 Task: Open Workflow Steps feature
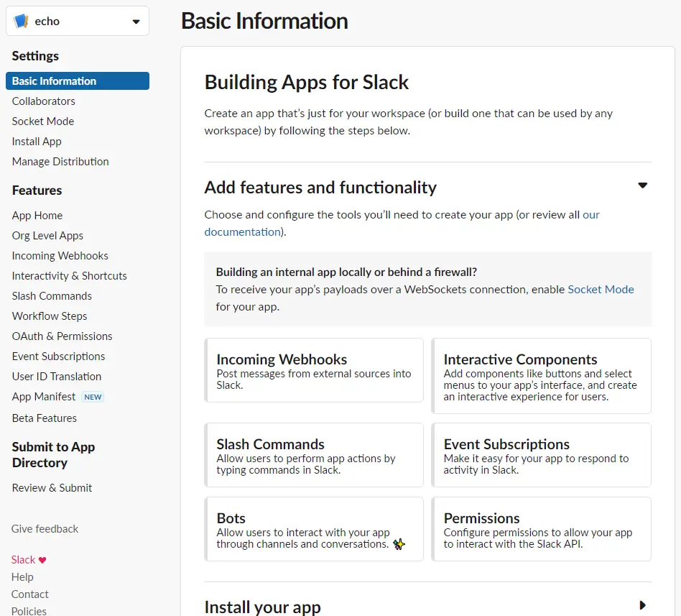50,316
